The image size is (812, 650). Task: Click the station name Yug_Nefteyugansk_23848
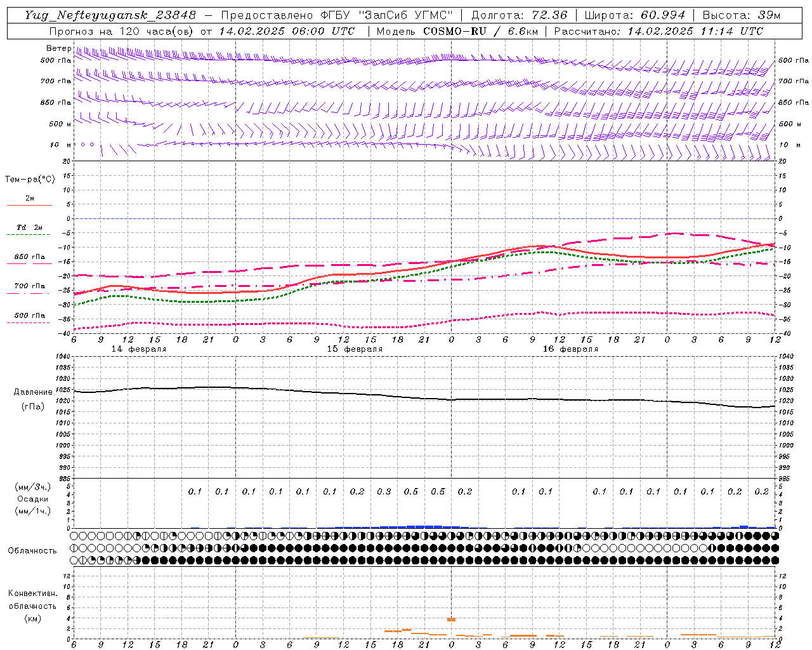tap(110, 15)
